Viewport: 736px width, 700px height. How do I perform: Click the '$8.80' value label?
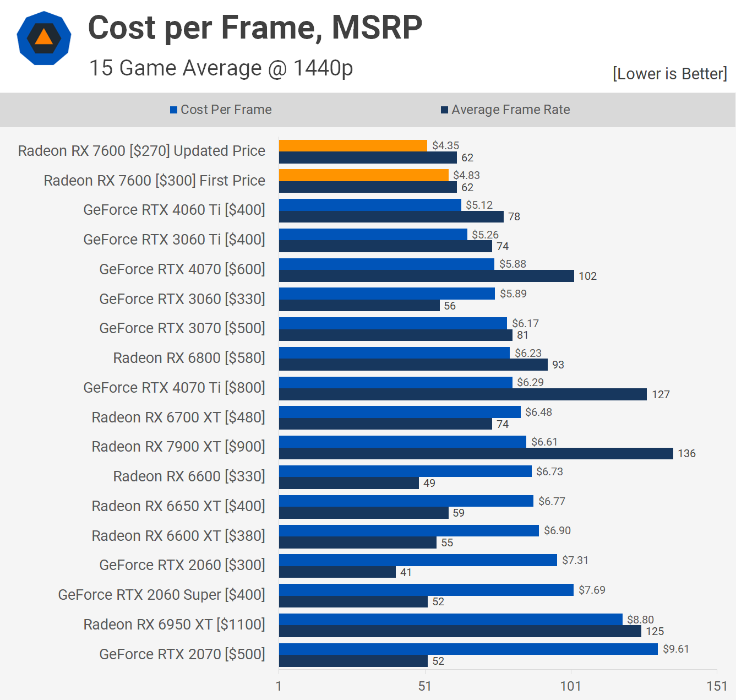640,620
